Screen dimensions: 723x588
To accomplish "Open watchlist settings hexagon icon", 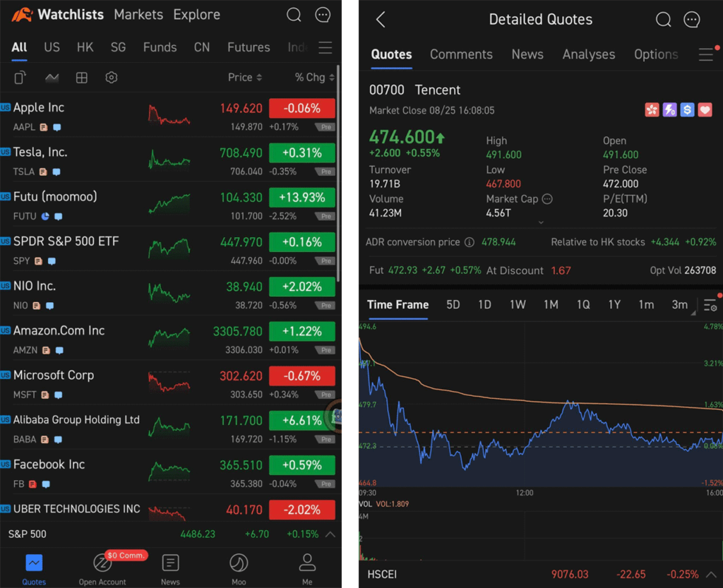I will coord(111,78).
